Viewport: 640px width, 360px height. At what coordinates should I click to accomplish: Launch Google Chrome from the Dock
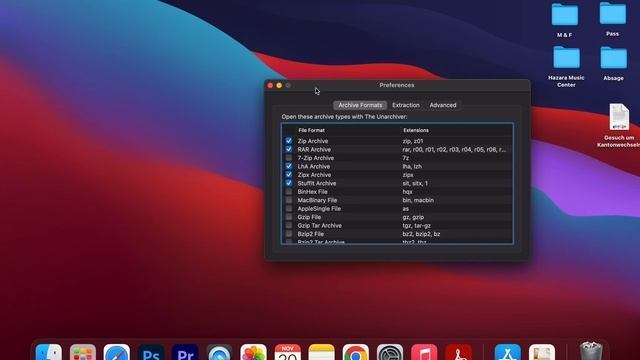pos(356,353)
